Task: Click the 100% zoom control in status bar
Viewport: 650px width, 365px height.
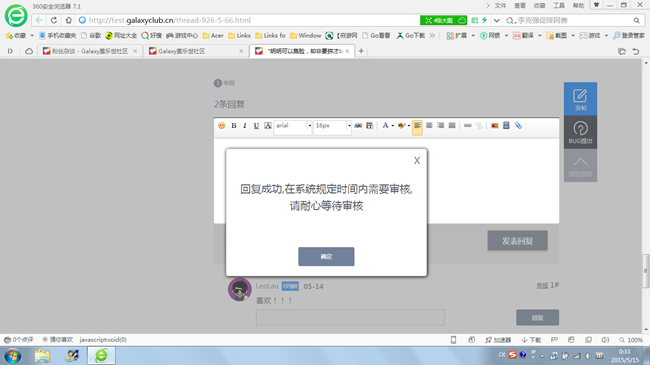Action: (x=631, y=340)
